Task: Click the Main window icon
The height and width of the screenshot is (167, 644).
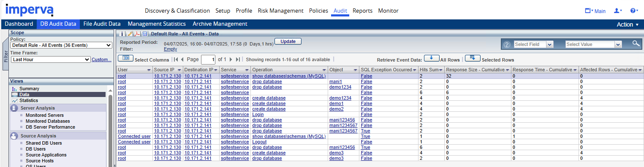Action: [588, 11]
